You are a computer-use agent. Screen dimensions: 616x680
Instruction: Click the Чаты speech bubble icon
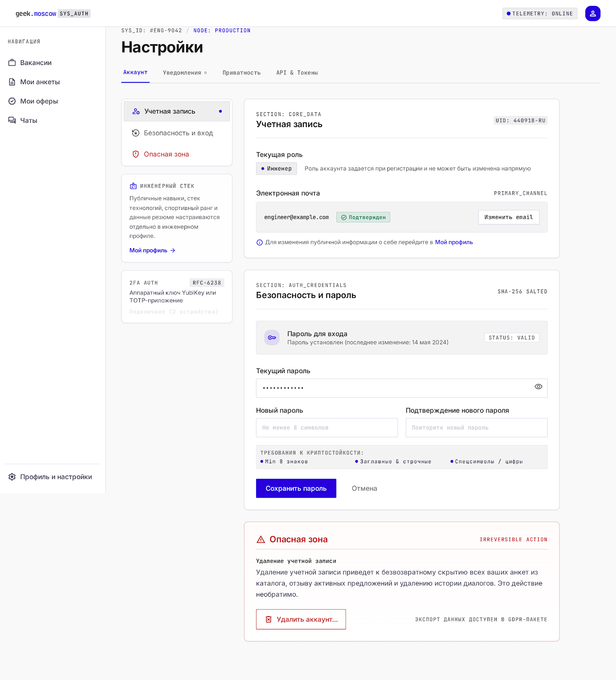pyautogui.click(x=12, y=120)
